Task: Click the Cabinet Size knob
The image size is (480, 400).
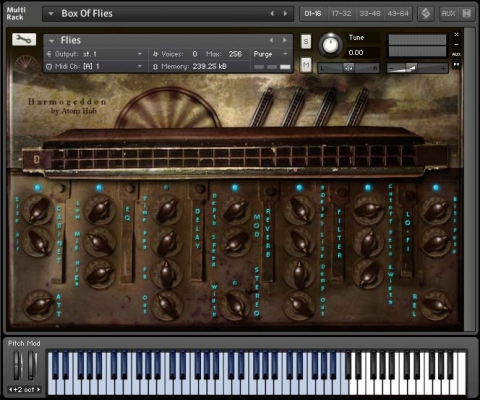Action: click(x=38, y=210)
